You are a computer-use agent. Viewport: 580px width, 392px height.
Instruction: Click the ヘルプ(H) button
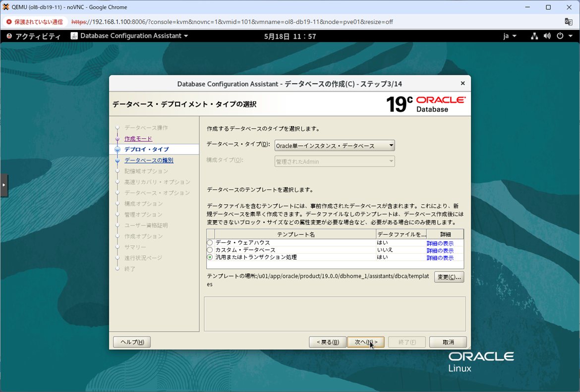tap(132, 342)
